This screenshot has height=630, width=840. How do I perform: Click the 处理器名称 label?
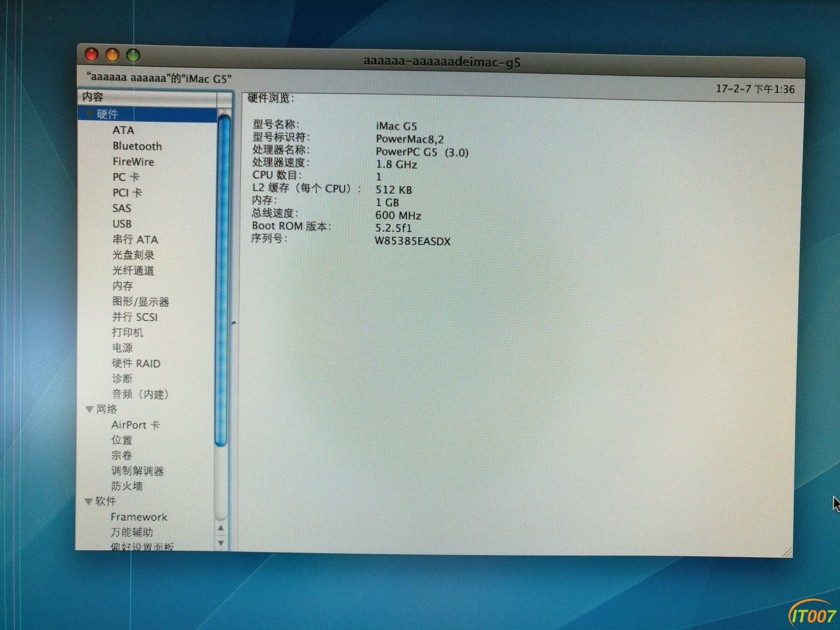pos(281,149)
